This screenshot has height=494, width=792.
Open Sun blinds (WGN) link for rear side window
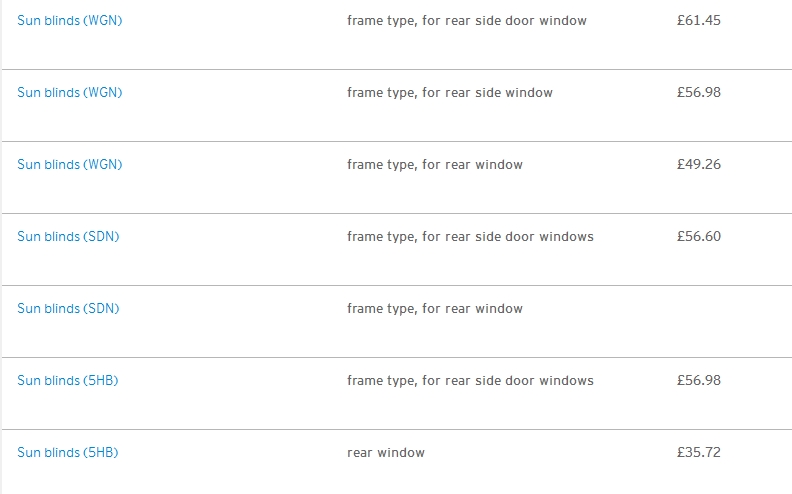pyautogui.click(x=70, y=93)
